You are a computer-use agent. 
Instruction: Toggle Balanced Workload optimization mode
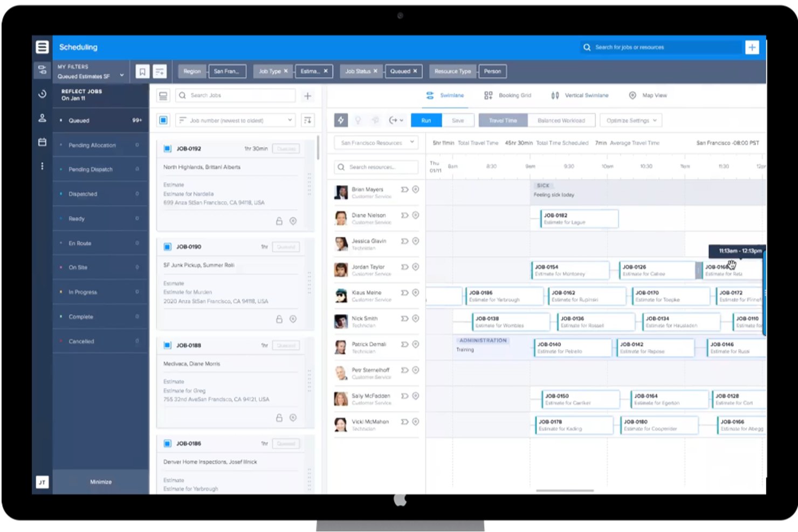561,120
